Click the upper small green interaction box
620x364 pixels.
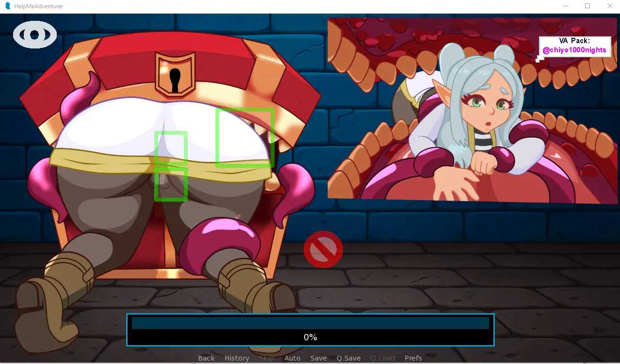[x=171, y=148]
